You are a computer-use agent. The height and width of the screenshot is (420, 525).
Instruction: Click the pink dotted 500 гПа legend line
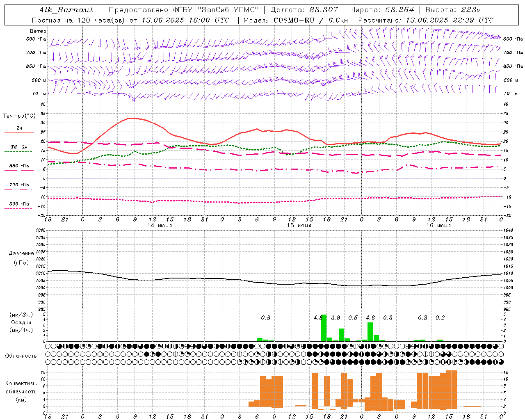(x=18, y=208)
